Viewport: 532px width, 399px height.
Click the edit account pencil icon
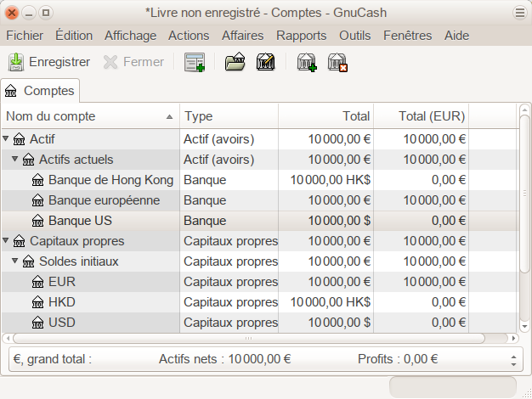pos(265,62)
